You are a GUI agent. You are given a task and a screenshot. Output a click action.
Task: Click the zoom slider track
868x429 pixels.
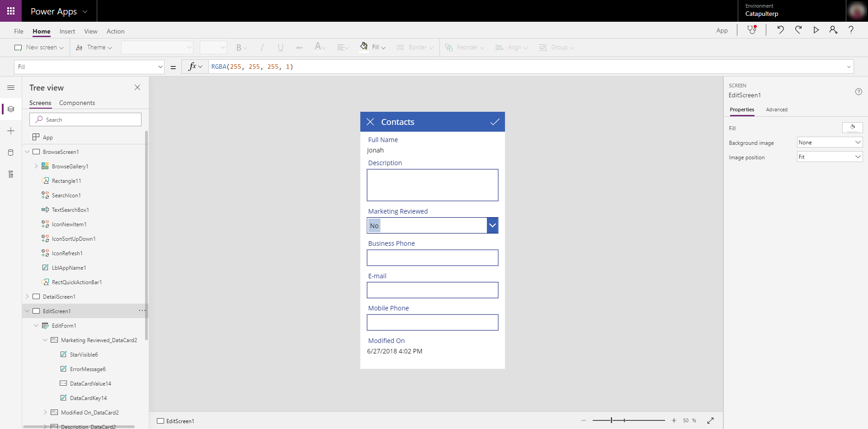pos(628,420)
